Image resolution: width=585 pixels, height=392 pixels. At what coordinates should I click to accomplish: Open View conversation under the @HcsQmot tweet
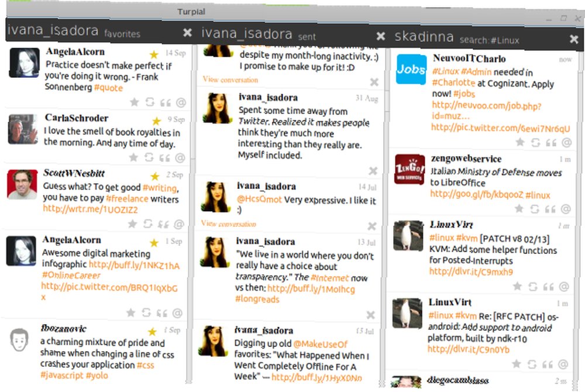[228, 223]
